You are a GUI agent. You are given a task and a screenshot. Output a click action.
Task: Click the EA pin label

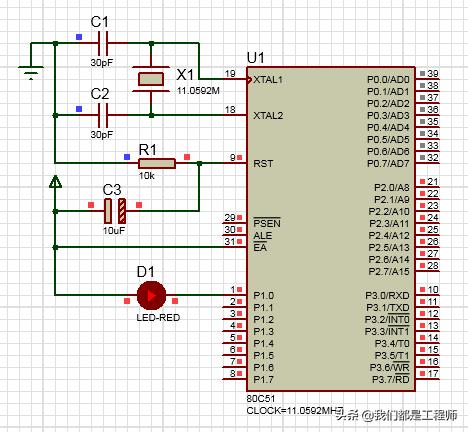point(260,247)
